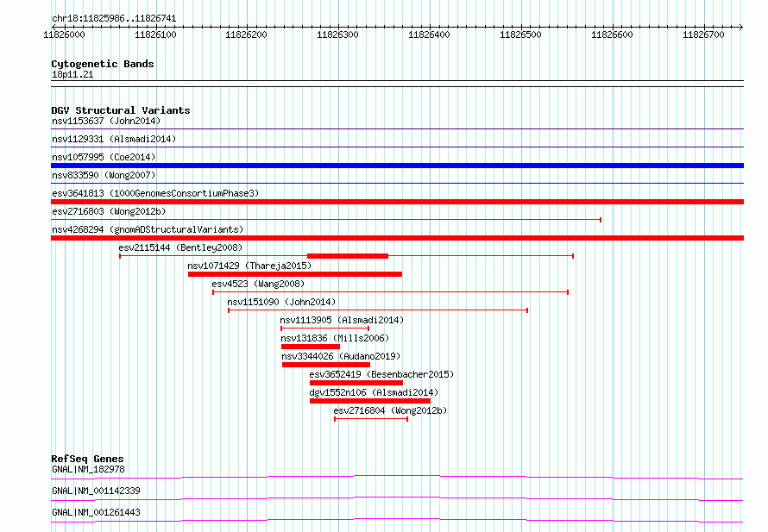Click the 11826500 ruler coordinate

(x=520, y=34)
